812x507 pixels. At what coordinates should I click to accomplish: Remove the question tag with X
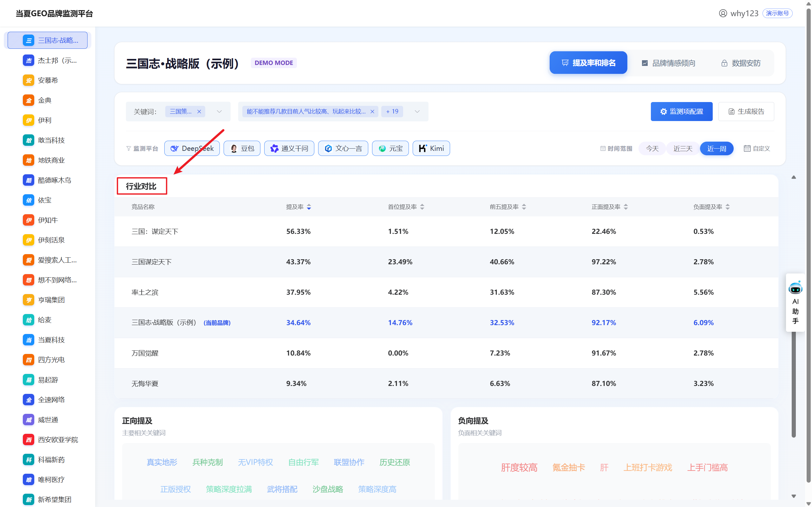click(x=372, y=112)
